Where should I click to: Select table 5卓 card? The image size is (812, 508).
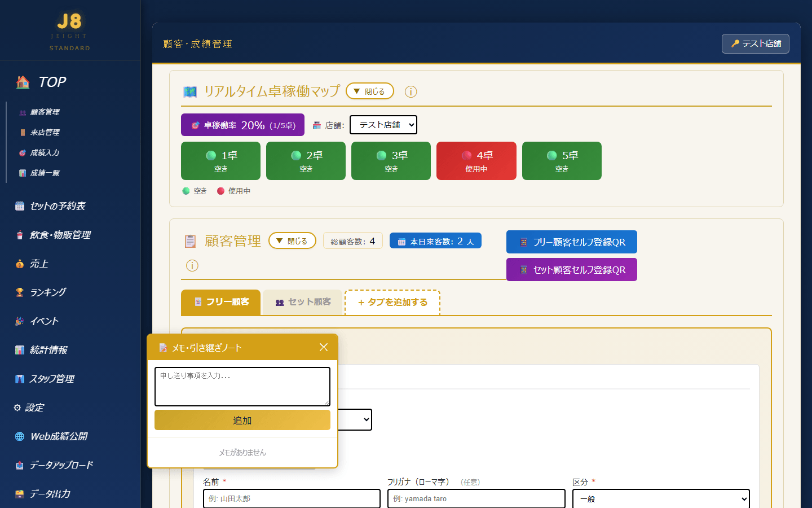[x=562, y=161]
